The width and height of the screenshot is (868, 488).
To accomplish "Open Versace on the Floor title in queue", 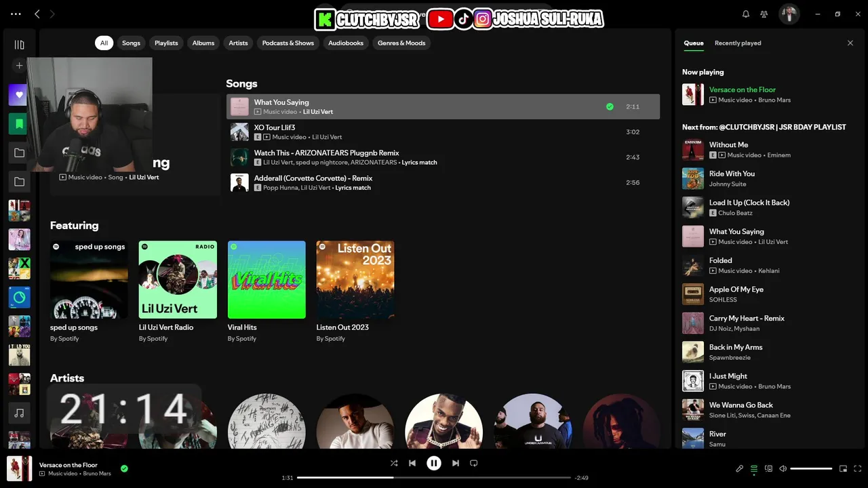I will (x=743, y=89).
